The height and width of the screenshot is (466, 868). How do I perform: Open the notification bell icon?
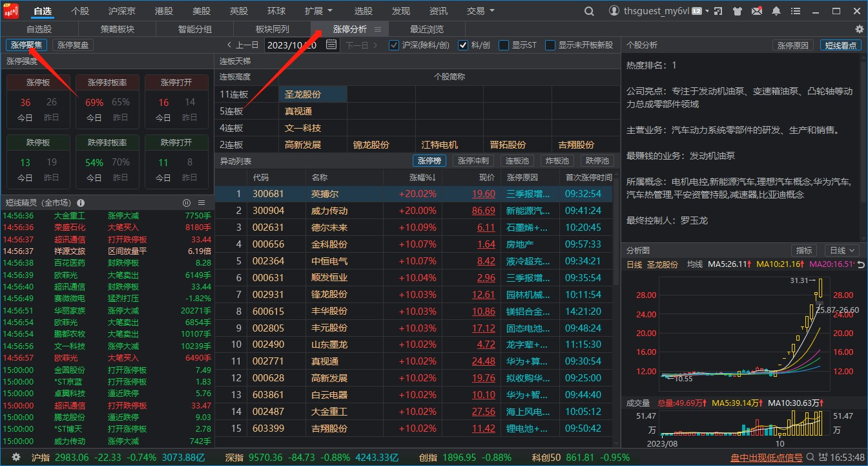click(776, 11)
